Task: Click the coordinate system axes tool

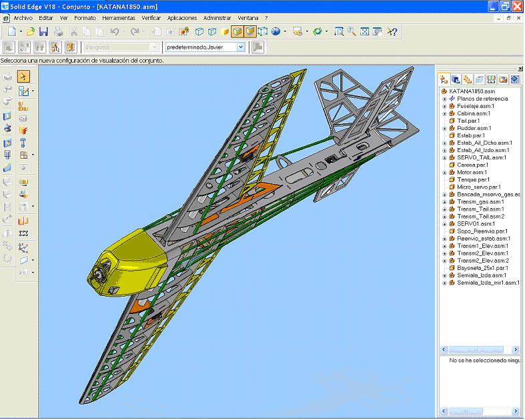Action: [23, 247]
